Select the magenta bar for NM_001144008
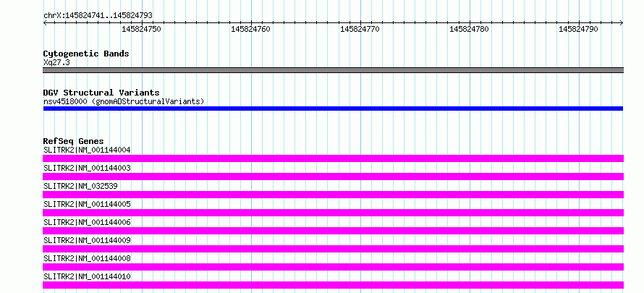 (x=333, y=267)
